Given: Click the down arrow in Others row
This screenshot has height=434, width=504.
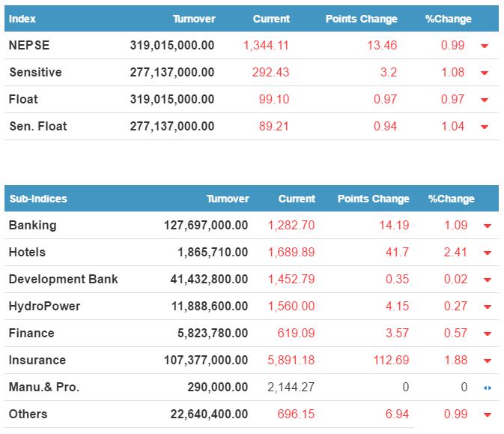Looking at the screenshot, I should [x=488, y=415].
